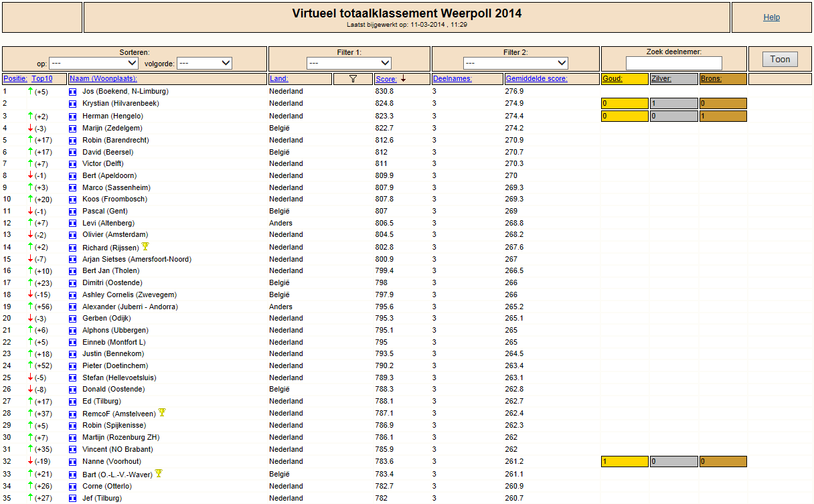
Task: Open the 'op' sort field dropdown
Action: (93, 63)
